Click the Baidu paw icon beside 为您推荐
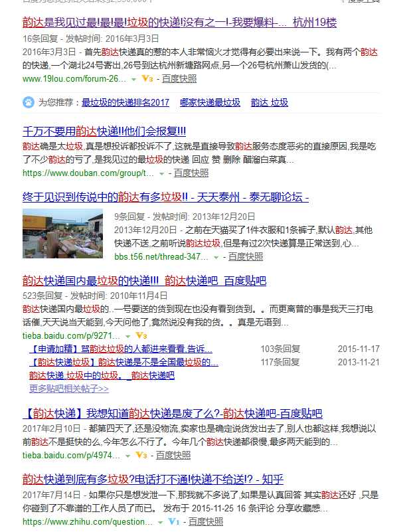This screenshot has height=532, width=413. pos(29,102)
